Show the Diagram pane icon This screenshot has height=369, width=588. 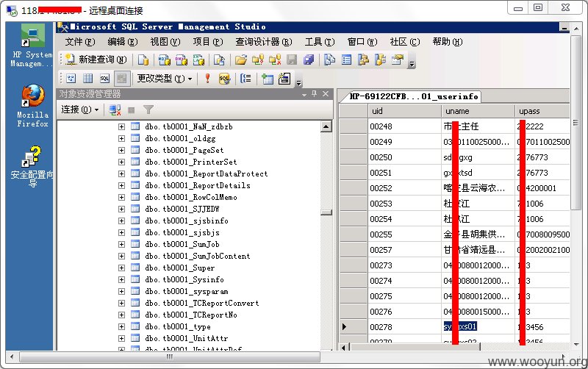point(71,79)
